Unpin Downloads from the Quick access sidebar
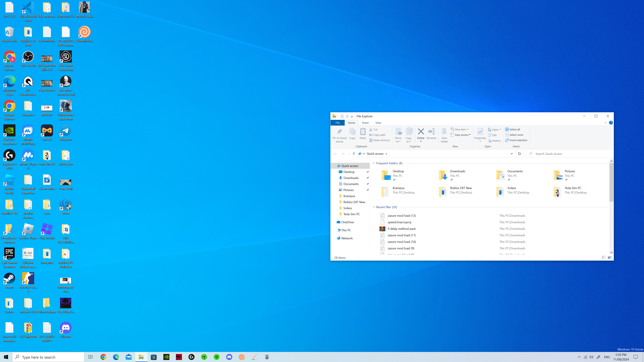This screenshot has height=362, width=644. [367, 178]
